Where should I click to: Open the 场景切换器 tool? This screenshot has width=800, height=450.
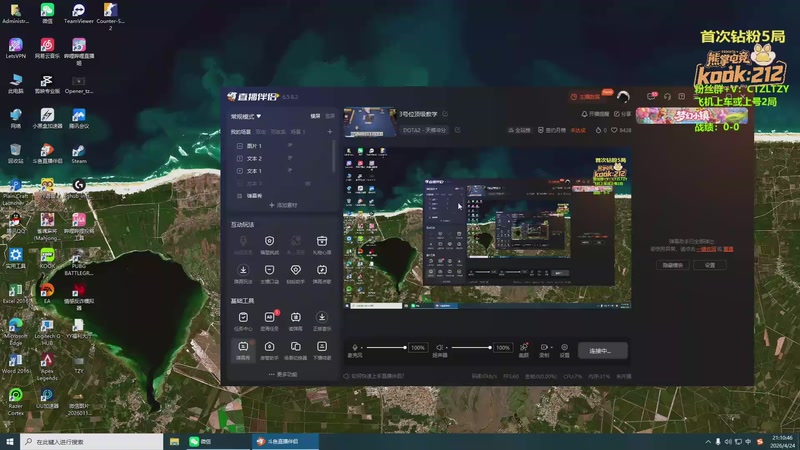(x=295, y=350)
